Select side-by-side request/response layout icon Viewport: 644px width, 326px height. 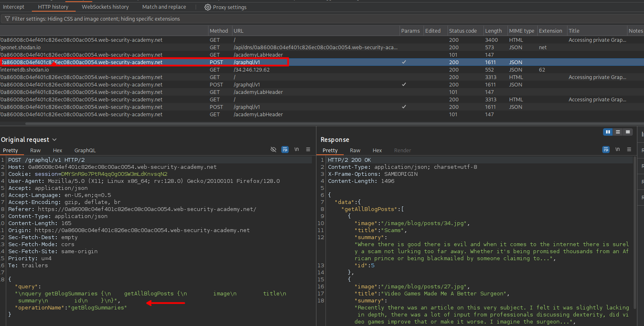608,132
